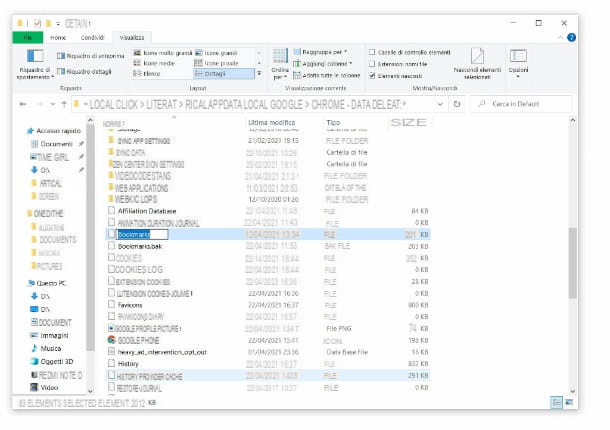610x430 pixels.
Task: Open Opzioni folder options
Action: tap(518, 62)
